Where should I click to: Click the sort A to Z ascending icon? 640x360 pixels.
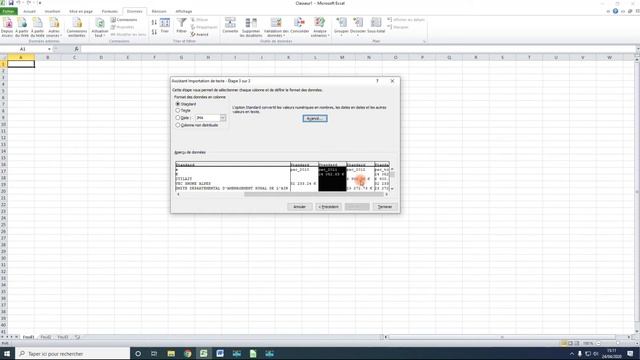click(154, 23)
